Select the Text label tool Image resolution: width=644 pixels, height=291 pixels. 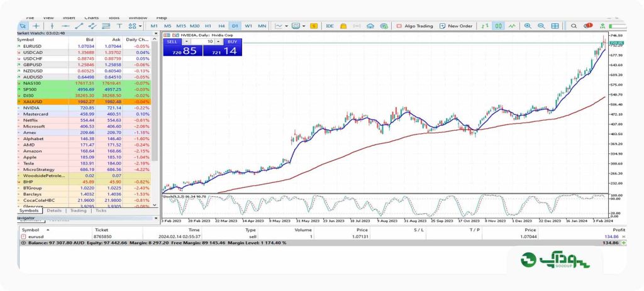click(x=119, y=26)
